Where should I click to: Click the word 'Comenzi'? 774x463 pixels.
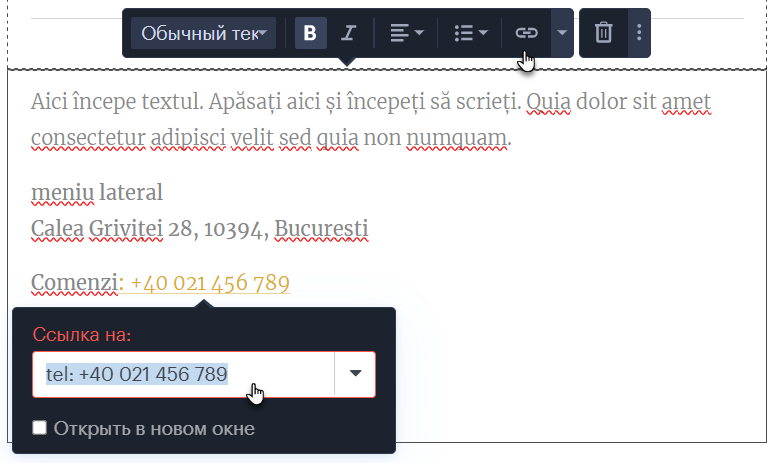74,283
